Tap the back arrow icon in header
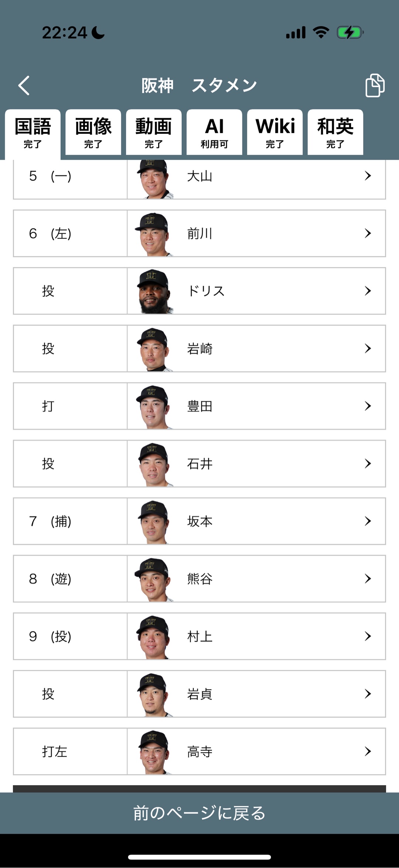The image size is (399, 868). point(24,86)
